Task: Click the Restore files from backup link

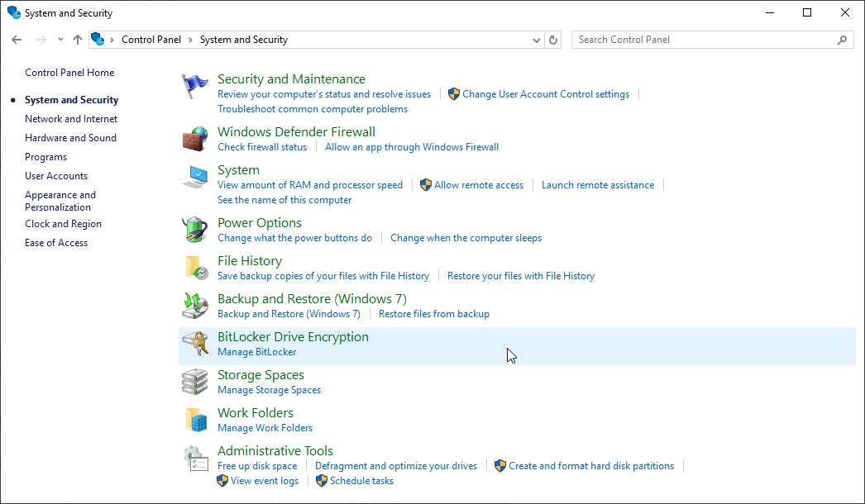Action: [x=434, y=313]
